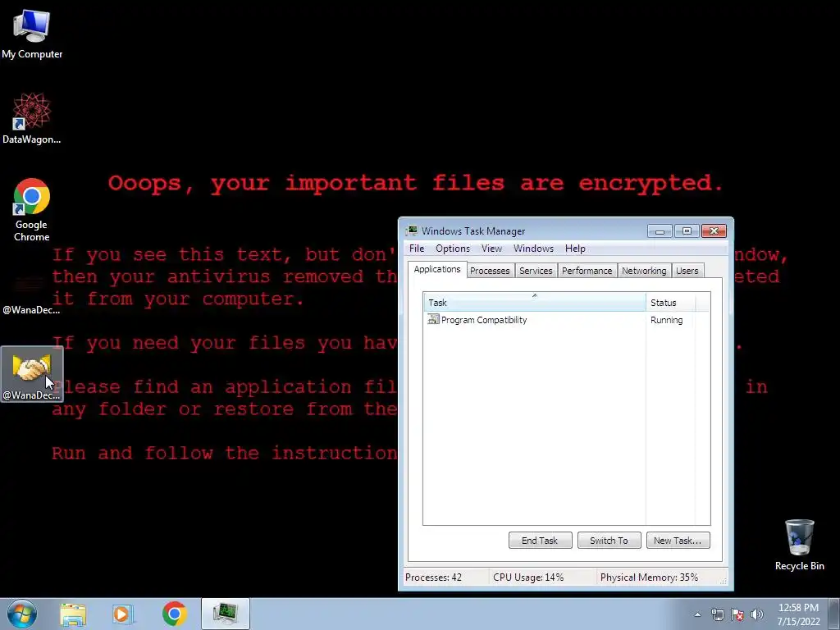Open the volume speaker tray icon

coord(757,614)
